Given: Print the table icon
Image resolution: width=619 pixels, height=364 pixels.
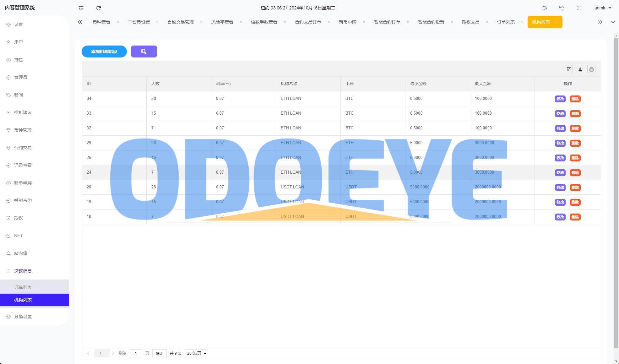Looking at the screenshot, I should pos(592,69).
